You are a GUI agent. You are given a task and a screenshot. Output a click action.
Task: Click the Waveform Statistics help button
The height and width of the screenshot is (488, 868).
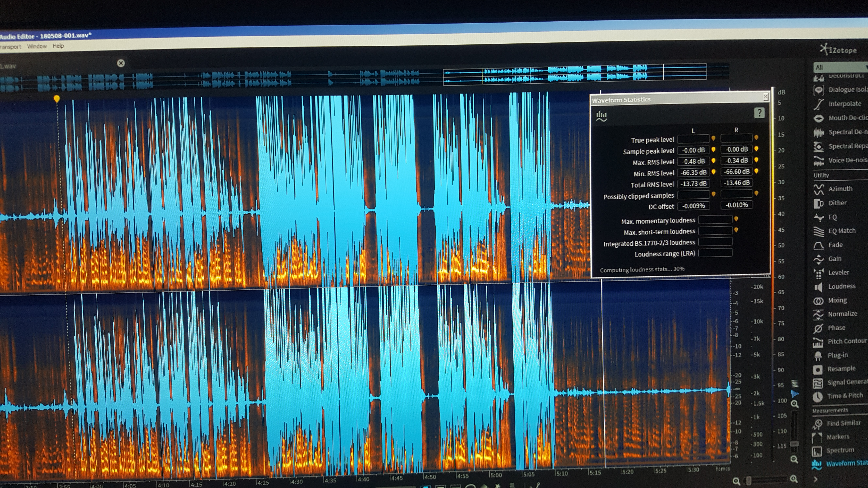759,113
